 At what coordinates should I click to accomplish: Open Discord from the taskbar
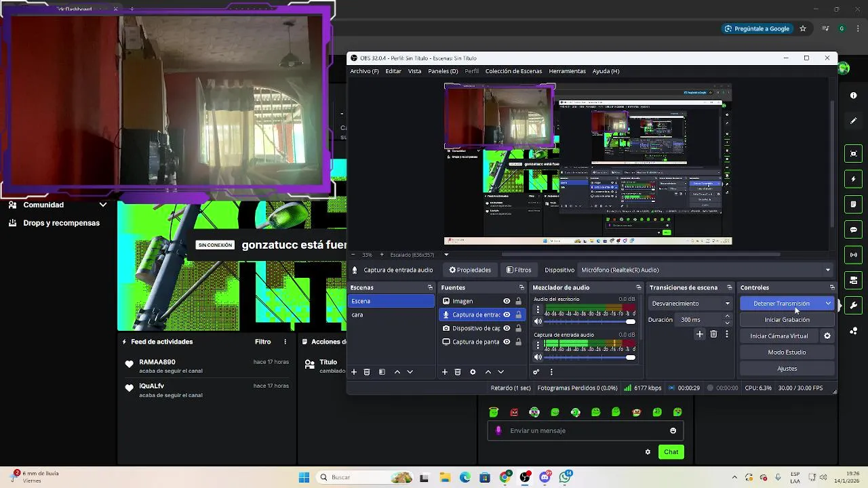(x=545, y=477)
